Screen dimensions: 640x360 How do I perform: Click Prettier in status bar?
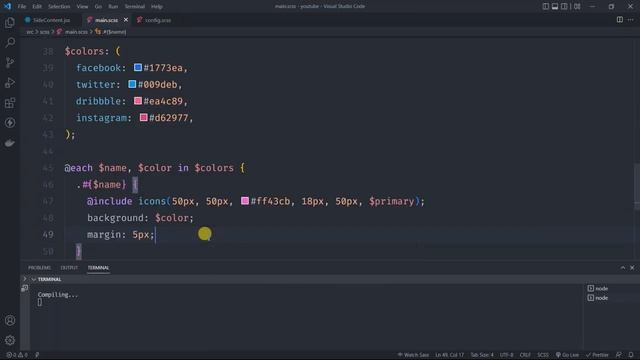coord(597,355)
